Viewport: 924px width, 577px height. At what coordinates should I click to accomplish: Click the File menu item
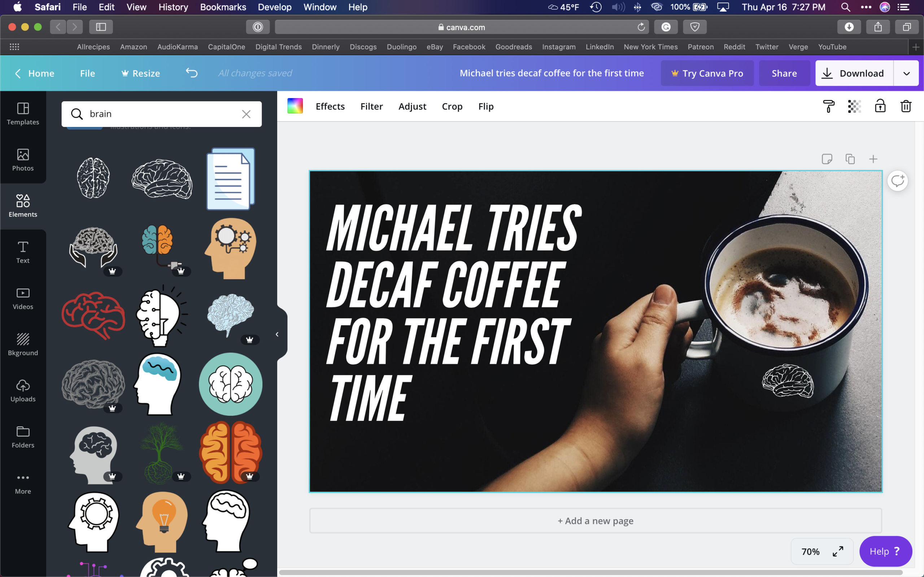click(87, 72)
